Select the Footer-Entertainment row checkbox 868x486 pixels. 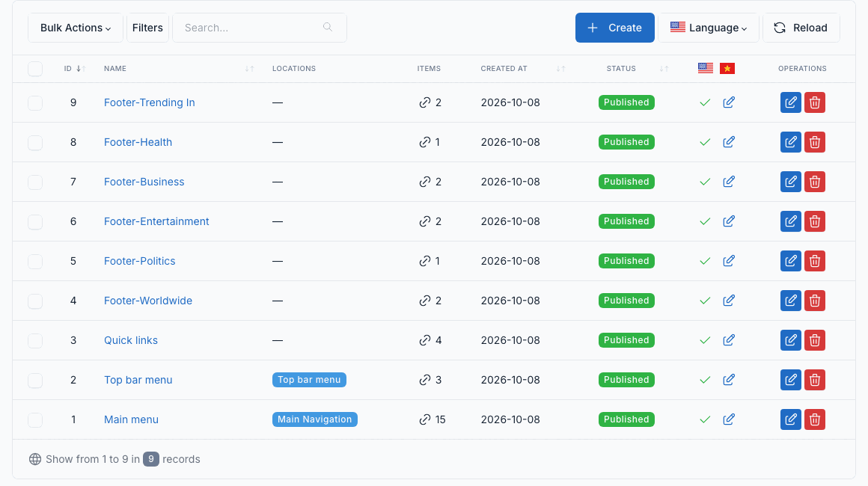click(35, 222)
